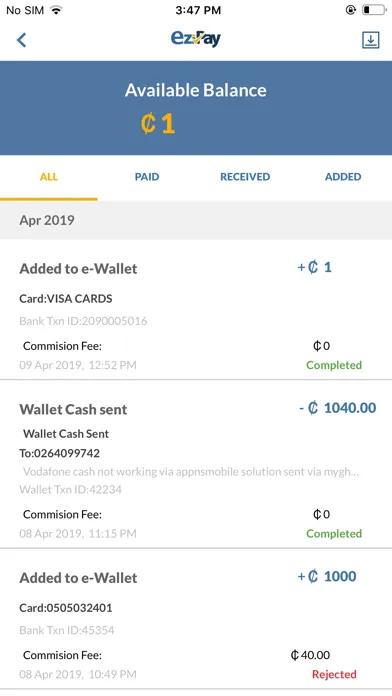
Task: Switch to the RECEIVED tab
Action: [245, 177]
